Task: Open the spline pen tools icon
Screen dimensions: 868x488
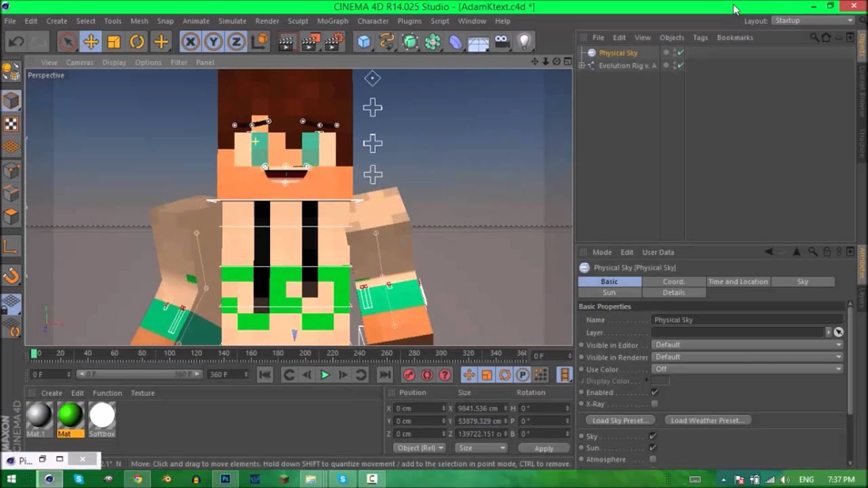Action: [x=387, y=42]
